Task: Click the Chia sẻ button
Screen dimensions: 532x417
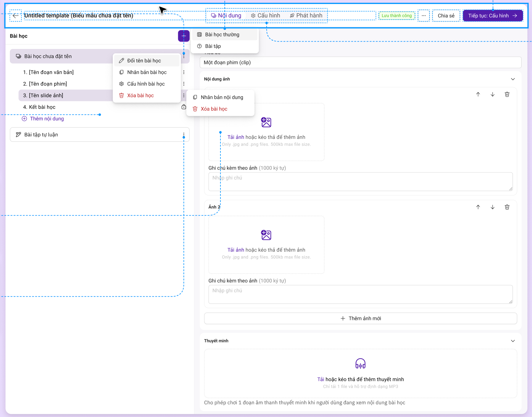Action: 446,16
